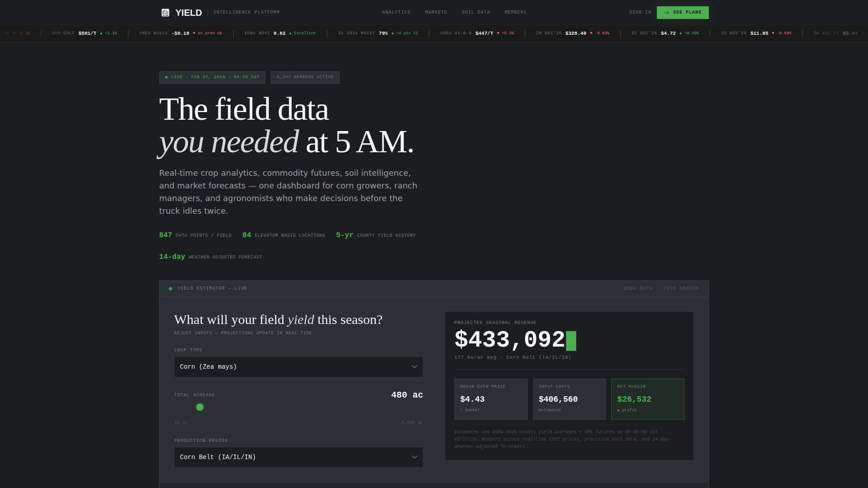The width and height of the screenshot is (868, 488).
Task: Click the 14-day weather-adjusted forecast stat
Action: 211,257
